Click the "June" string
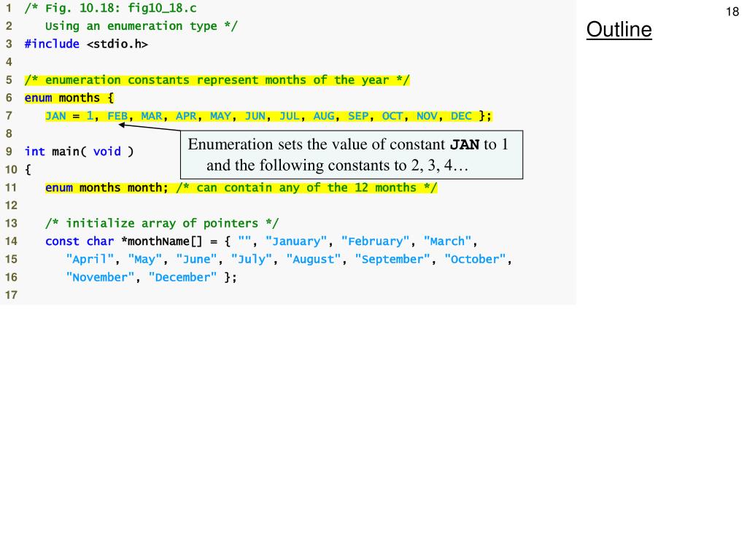Image resolution: width=747 pixels, height=560 pixels. (197, 260)
